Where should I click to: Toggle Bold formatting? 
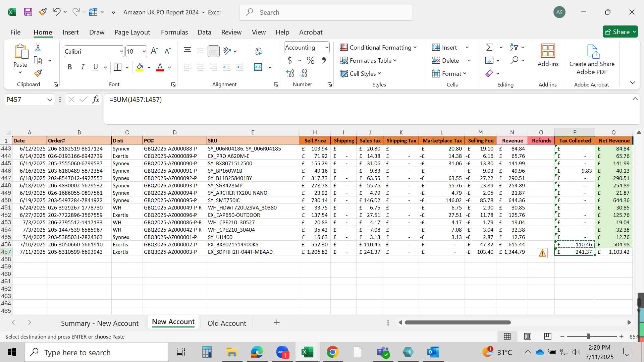(x=70, y=67)
